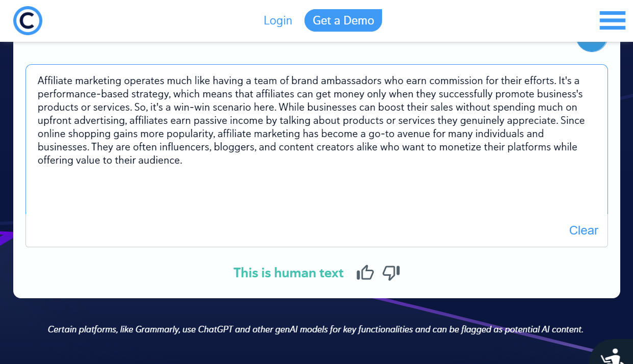Screen dimensions: 633x364
Task: Give thumbs up on the detection result
Action: [365, 273]
